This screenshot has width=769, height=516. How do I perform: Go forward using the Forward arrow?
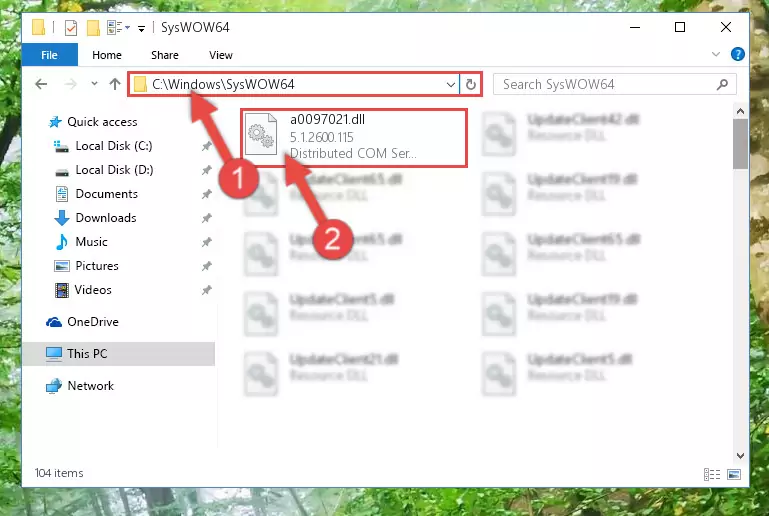click(71, 84)
